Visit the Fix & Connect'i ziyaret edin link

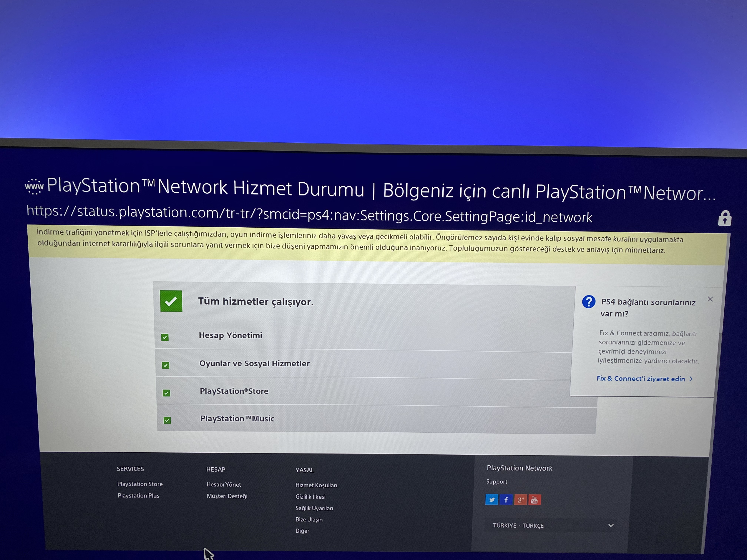pyautogui.click(x=645, y=378)
